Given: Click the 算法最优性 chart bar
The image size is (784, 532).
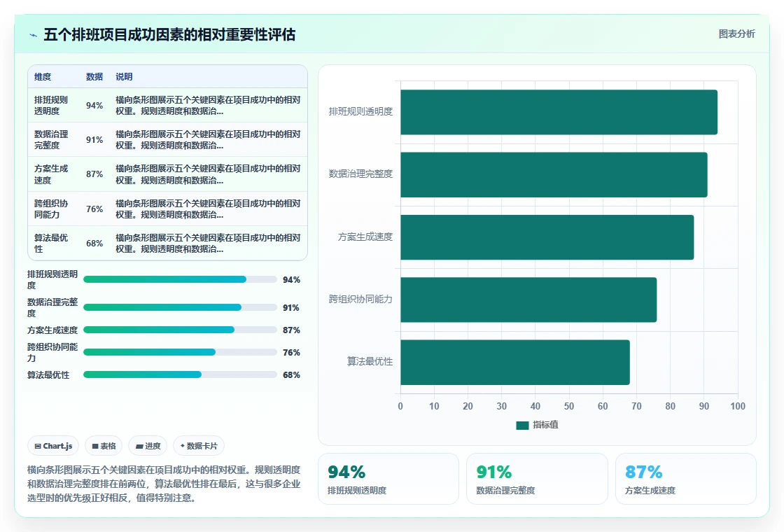Looking at the screenshot, I should [x=515, y=362].
